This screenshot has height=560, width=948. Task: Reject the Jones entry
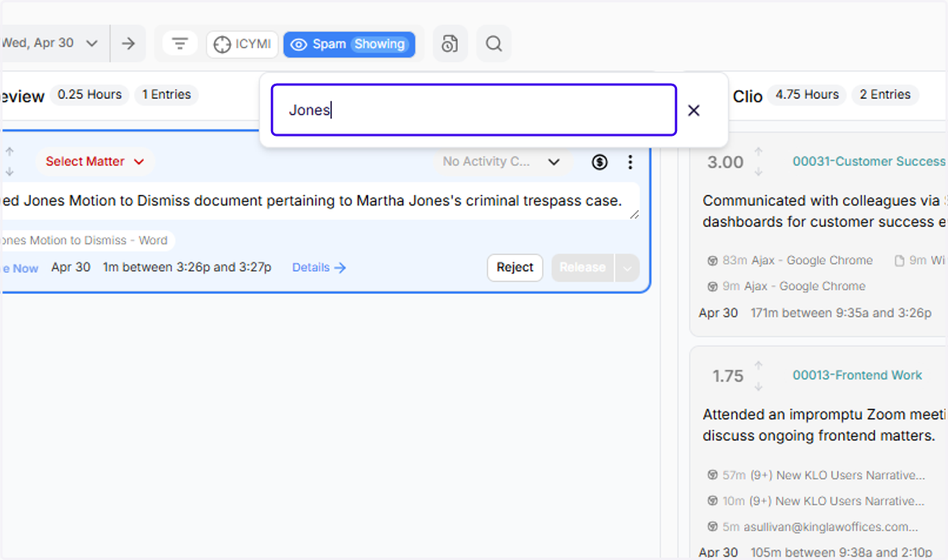[x=515, y=267]
